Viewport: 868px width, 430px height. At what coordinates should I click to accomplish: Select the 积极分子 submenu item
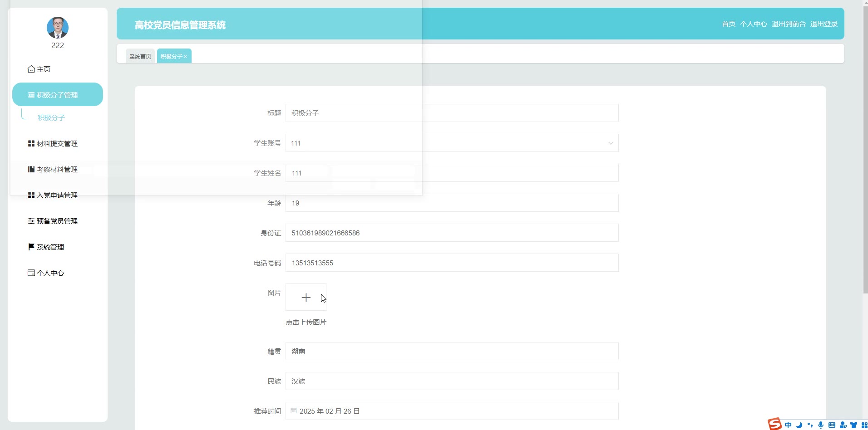pos(51,117)
